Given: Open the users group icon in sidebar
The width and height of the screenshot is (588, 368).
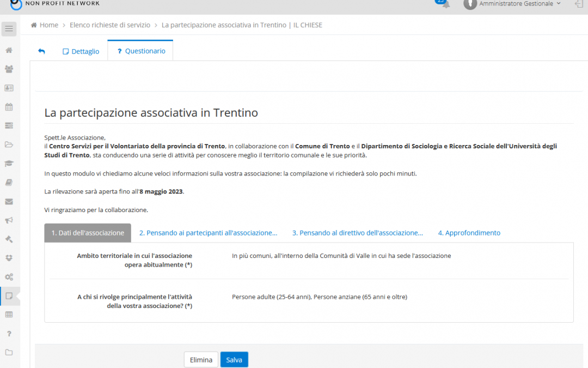Looking at the screenshot, I should click(x=9, y=69).
